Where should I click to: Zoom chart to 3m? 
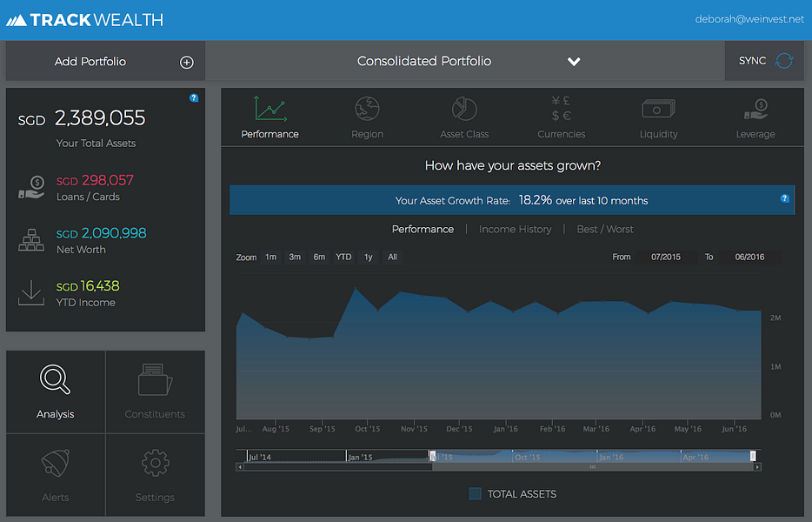295,258
